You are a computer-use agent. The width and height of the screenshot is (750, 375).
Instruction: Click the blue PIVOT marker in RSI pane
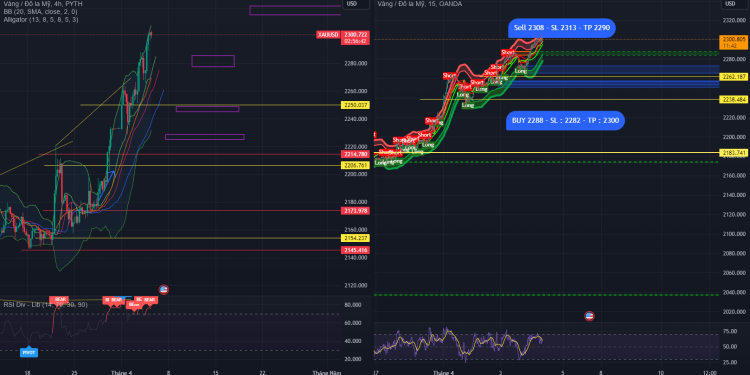coord(29,353)
